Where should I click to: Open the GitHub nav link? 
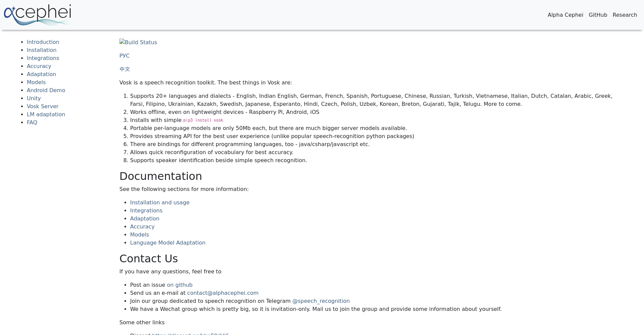tap(598, 15)
